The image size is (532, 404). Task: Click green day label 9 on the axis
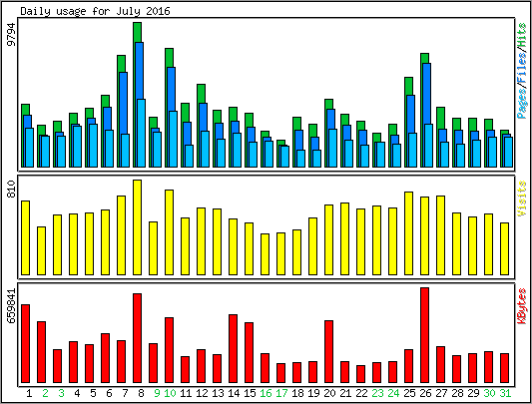[x=157, y=393]
